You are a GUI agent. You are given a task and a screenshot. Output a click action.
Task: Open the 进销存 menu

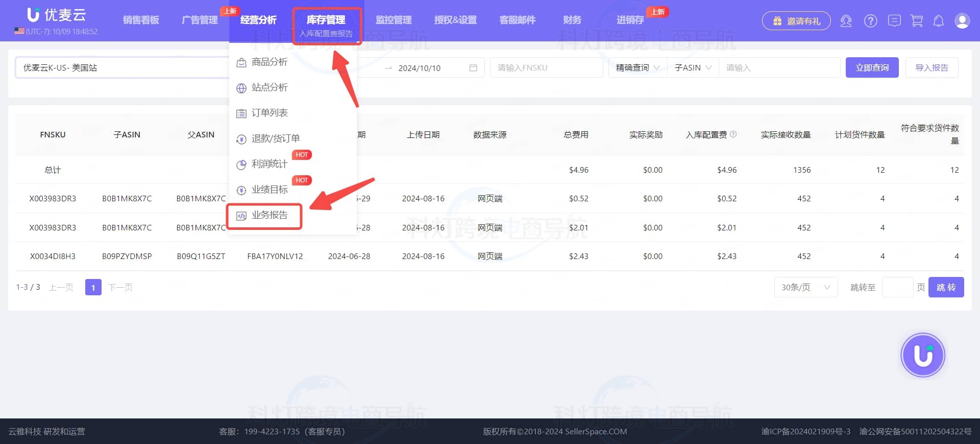(x=630, y=20)
